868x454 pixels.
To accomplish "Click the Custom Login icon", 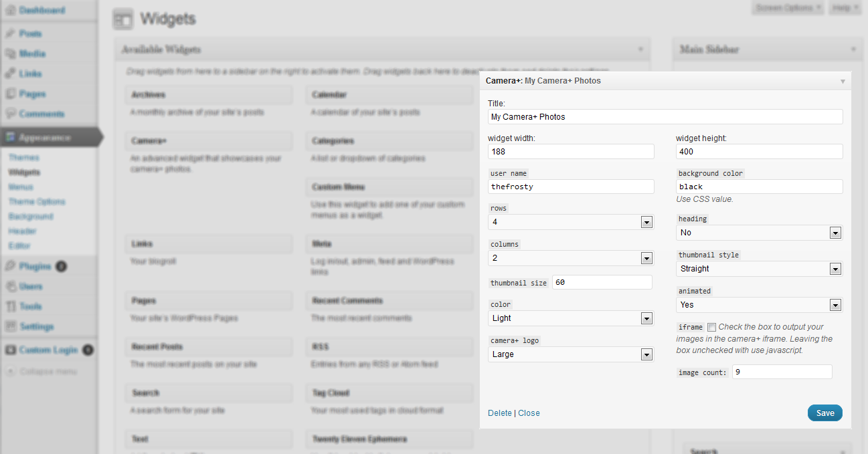I will coord(11,350).
